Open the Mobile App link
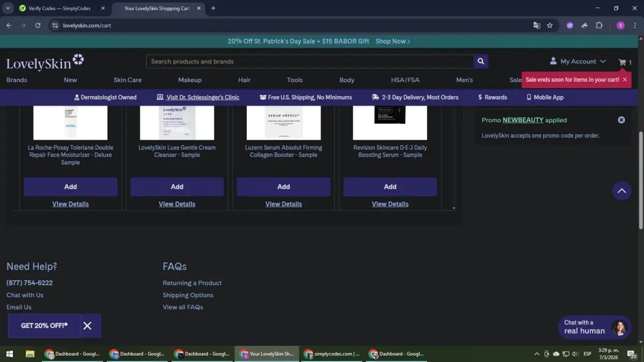The width and height of the screenshot is (644, 362). (545, 97)
